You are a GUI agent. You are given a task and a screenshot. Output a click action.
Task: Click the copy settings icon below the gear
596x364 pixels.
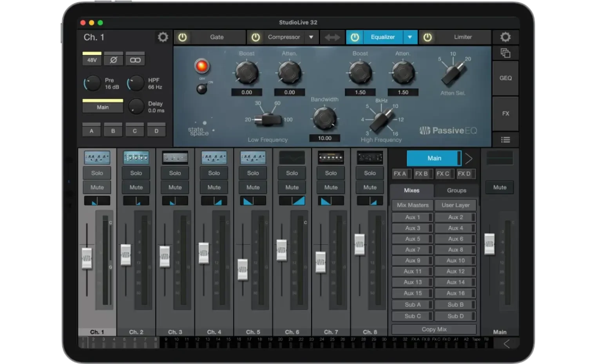[505, 53]
